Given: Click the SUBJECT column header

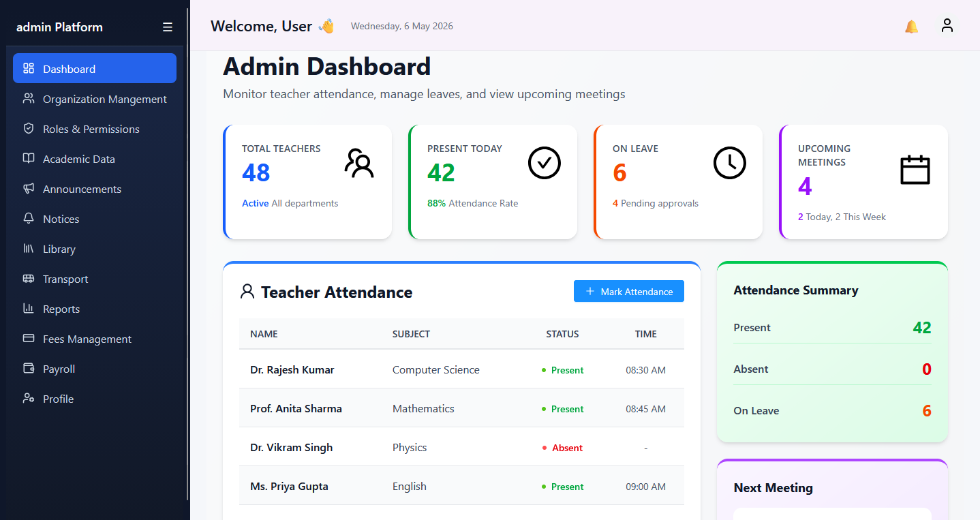Looking at the screenshot, I should pos(411,334).
